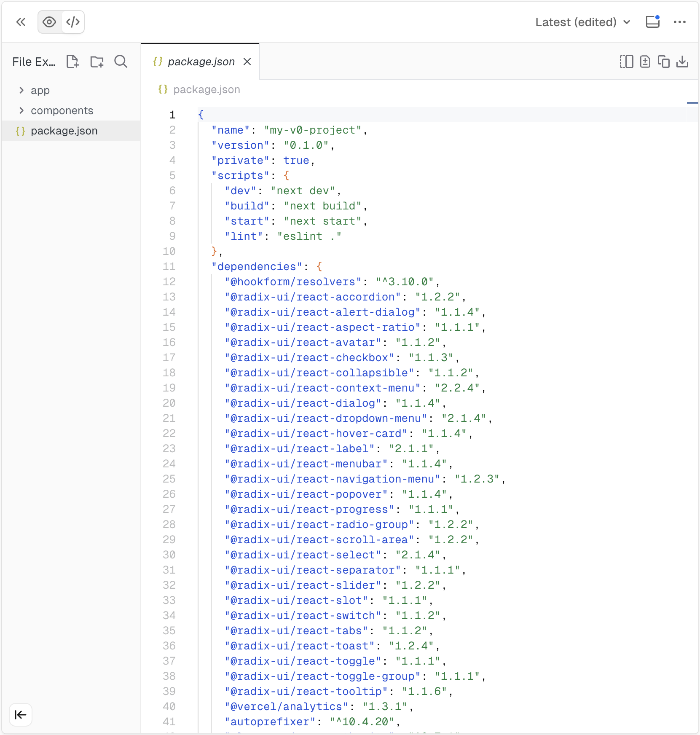700x735 pixels.
Task: Click the show diff icon
Action: pos(645,62)
